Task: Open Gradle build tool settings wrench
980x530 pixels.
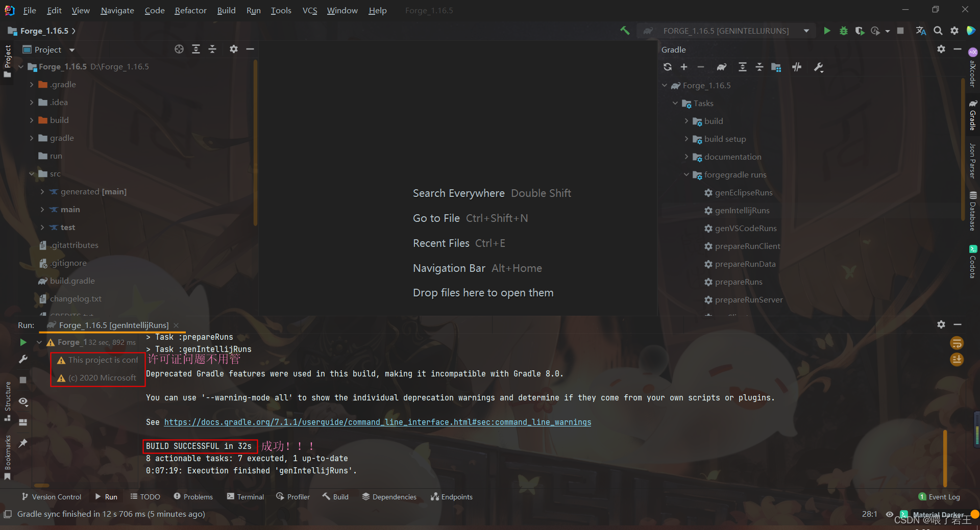Action: pos(819,67)
